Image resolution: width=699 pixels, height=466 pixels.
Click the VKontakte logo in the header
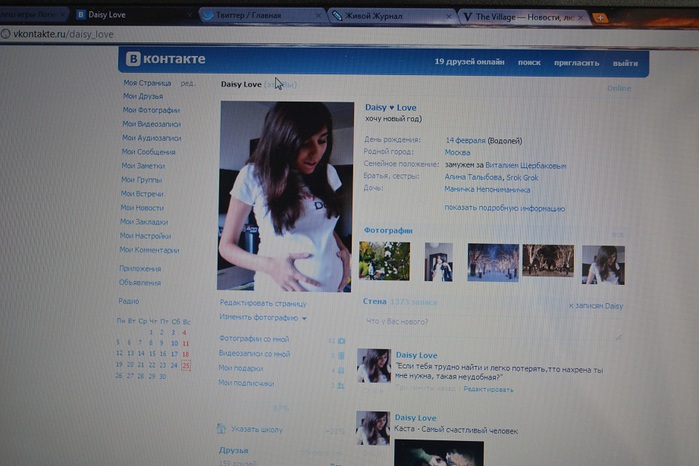(x=166, y=59)
